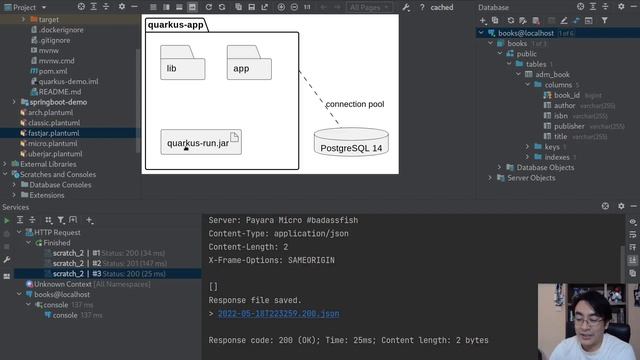Click Select Opened File icon in Project panel
Image resolution: width=640 pixels, height=360 pixels.
[81, 7]
